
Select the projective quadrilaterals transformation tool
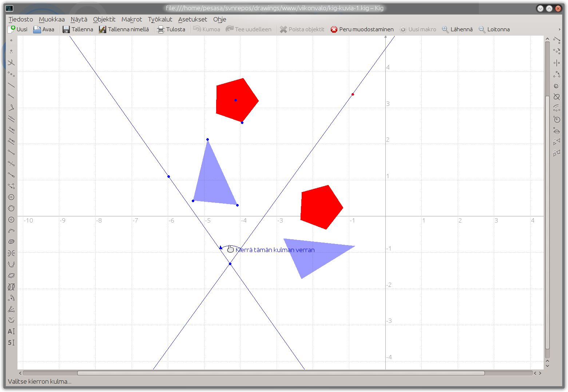tap(557, 153)
